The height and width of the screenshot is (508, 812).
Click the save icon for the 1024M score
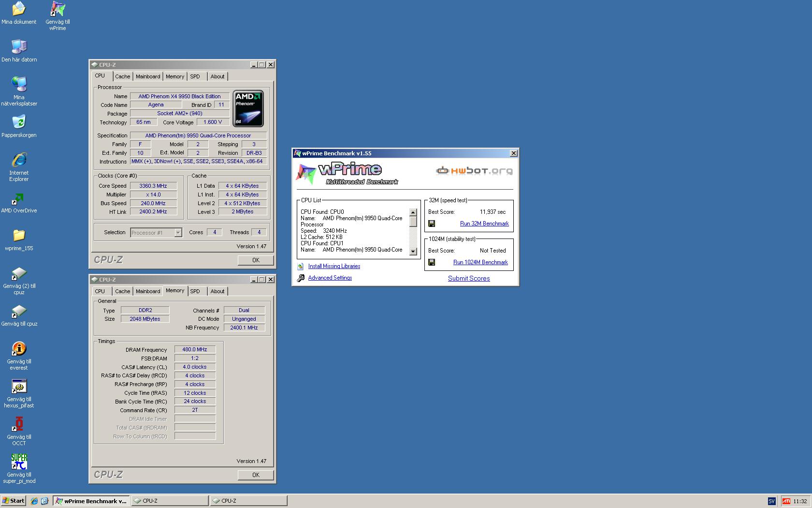click(432, 262)
